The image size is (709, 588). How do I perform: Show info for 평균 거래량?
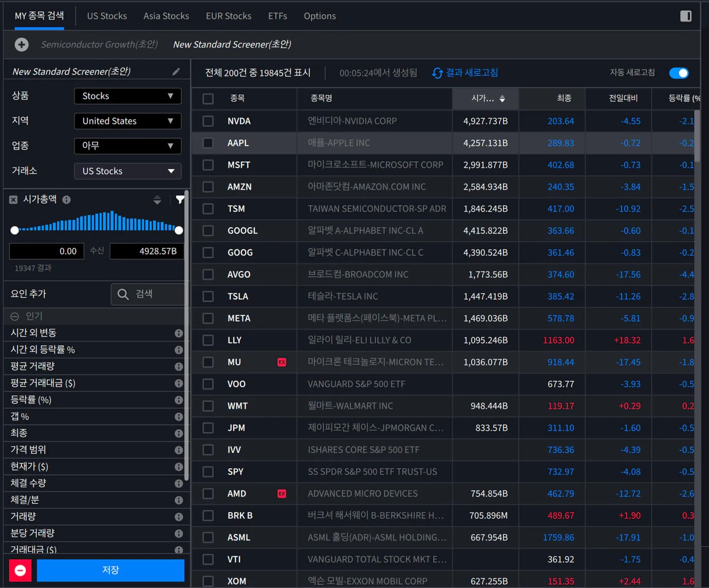pyautogui.click(x=179, y=366)
